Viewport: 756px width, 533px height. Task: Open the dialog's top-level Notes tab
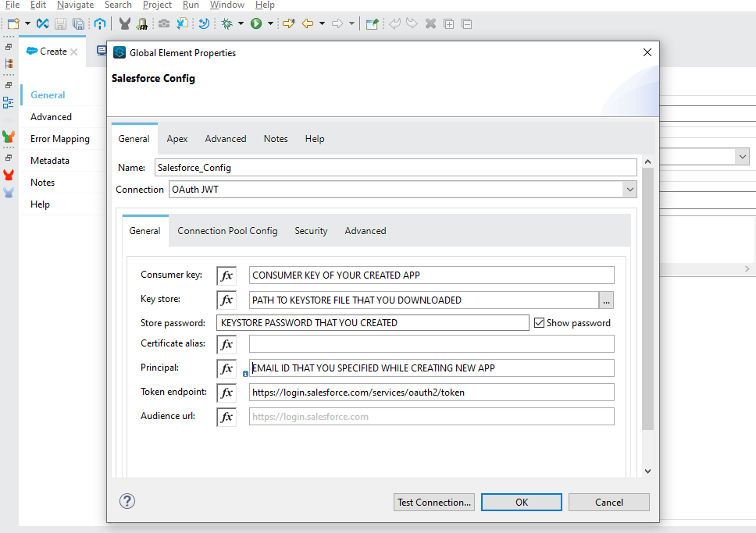point(276,139)
